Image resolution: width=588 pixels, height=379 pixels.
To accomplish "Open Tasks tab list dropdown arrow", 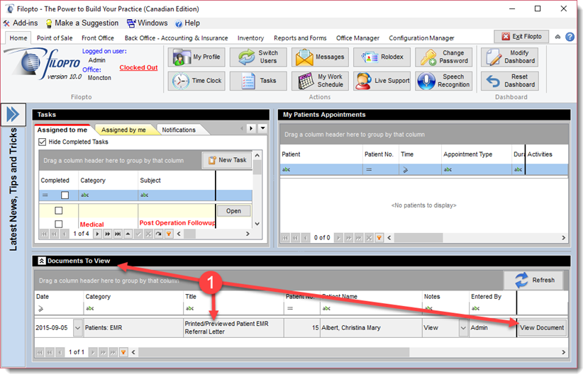I will coord(263,128).
